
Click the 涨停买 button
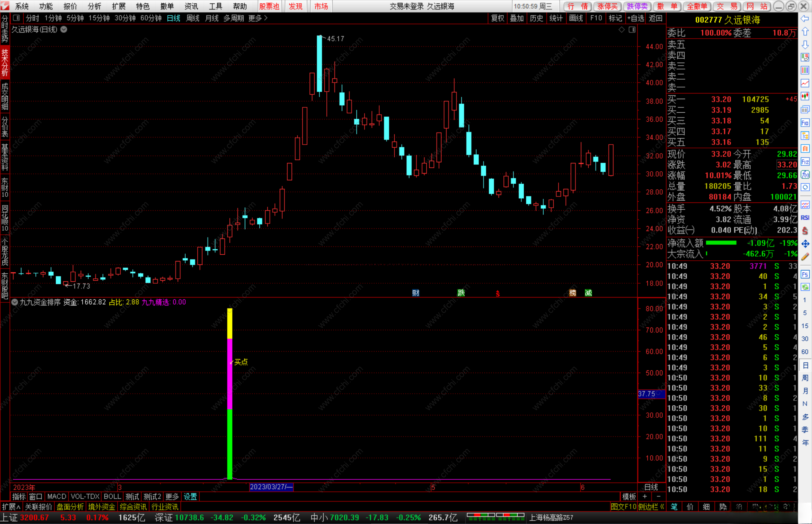tap(607, 6)
